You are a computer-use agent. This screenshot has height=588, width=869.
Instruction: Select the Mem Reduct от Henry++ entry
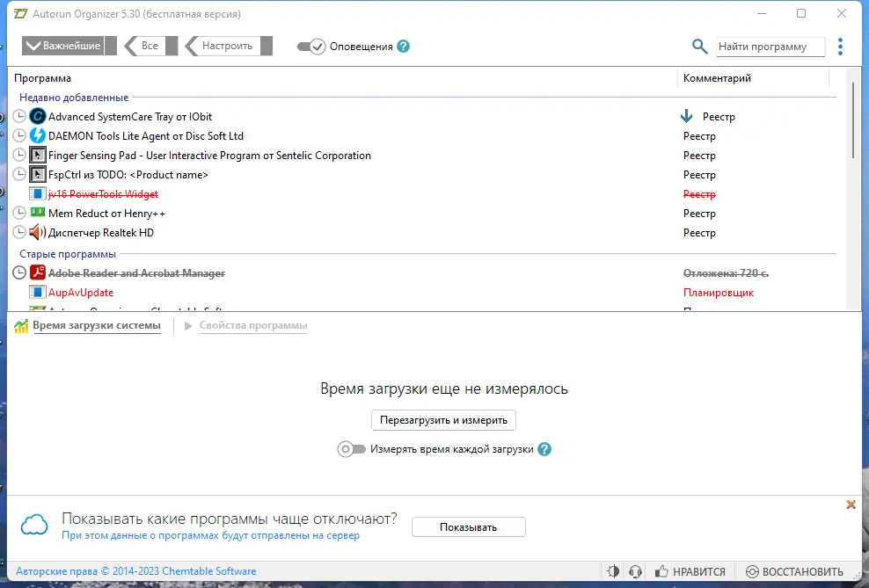coord(106,214)
